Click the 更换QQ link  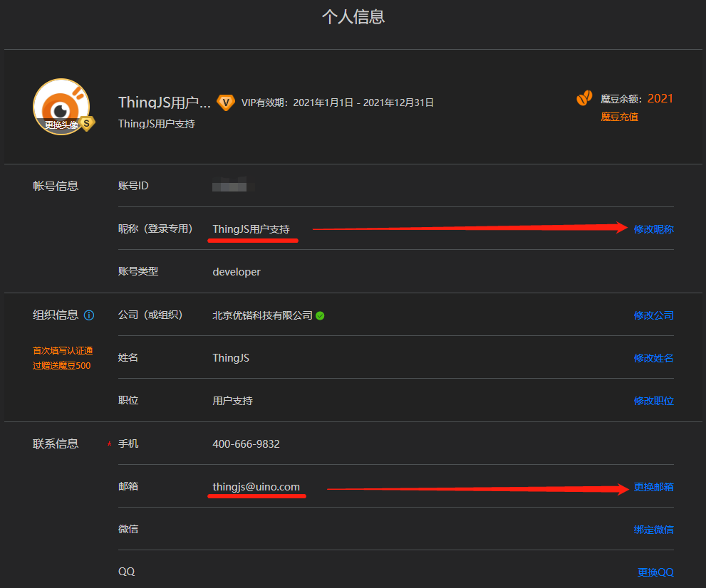click(655, 572)
